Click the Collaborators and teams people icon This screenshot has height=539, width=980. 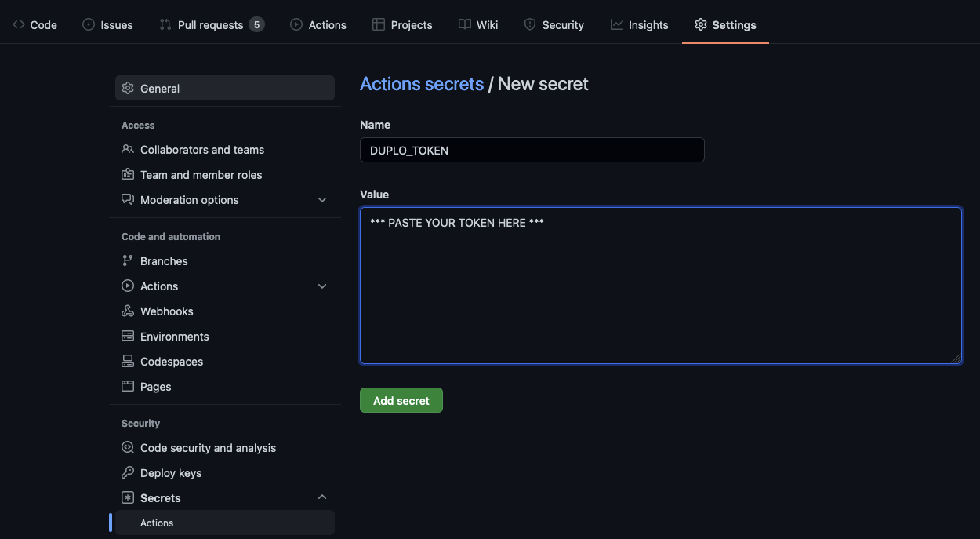pos(128,150)
